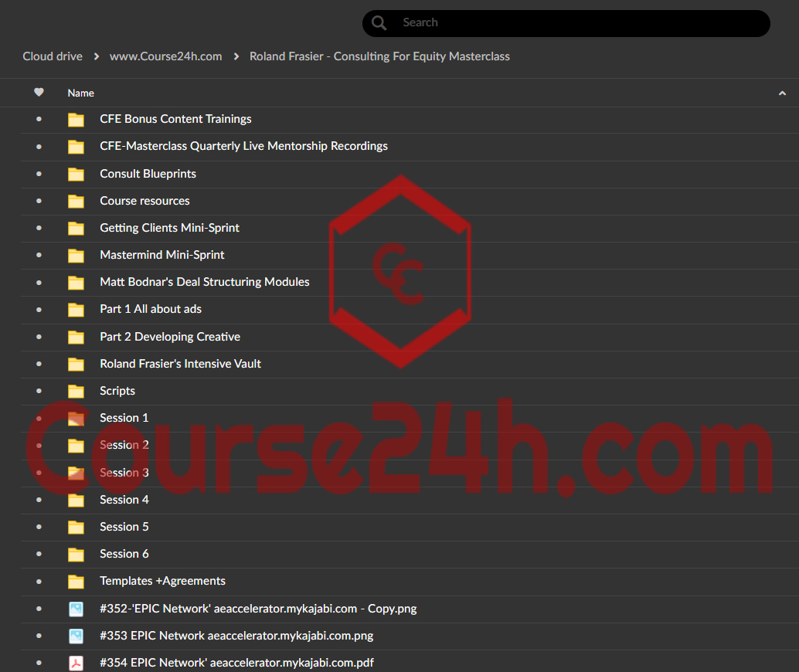The image size is (799, 672).
Task: Click image icon of #352 EPIC Network Copy.png
Action: [76, 609]
